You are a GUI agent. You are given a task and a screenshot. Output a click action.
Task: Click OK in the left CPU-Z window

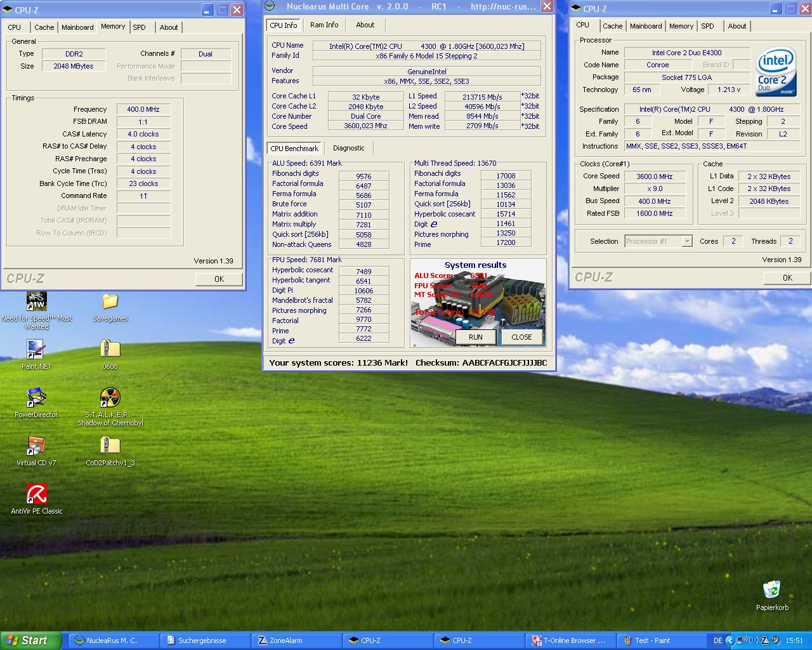(219, 279)
